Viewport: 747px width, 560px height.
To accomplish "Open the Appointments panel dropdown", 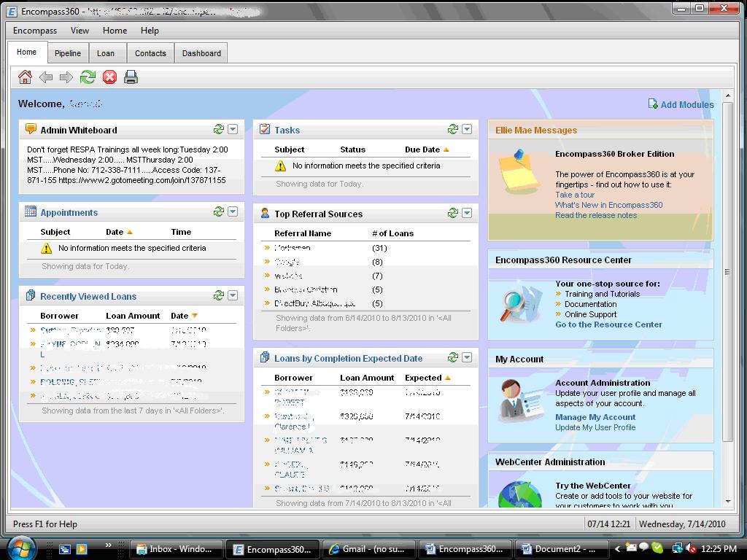I will pos(233,211).
